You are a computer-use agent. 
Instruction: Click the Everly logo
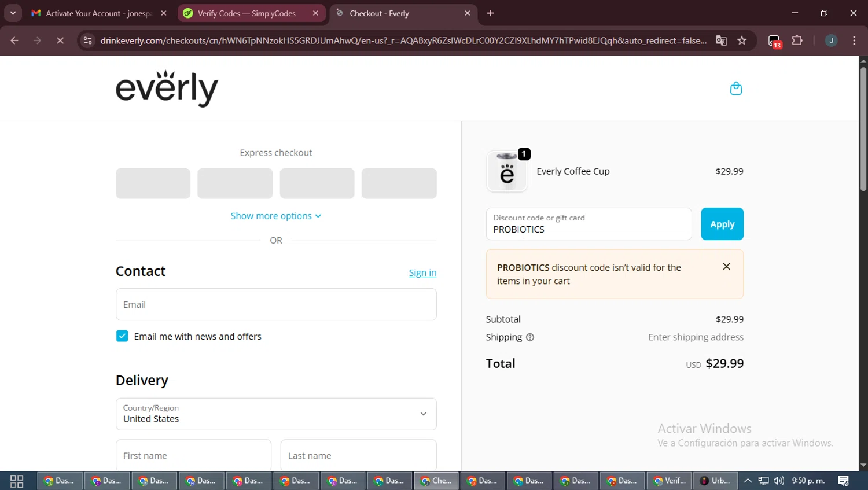pos(167,89)
